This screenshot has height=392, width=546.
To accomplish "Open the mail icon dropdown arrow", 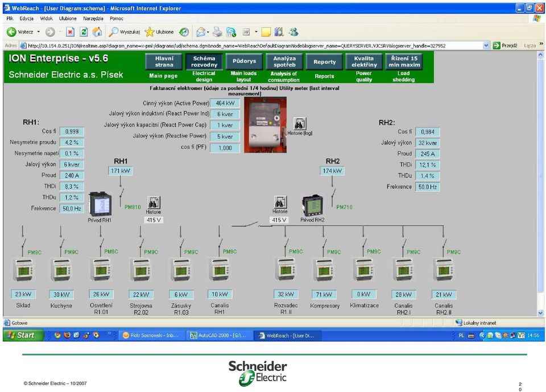I will (x=208, y=32).
